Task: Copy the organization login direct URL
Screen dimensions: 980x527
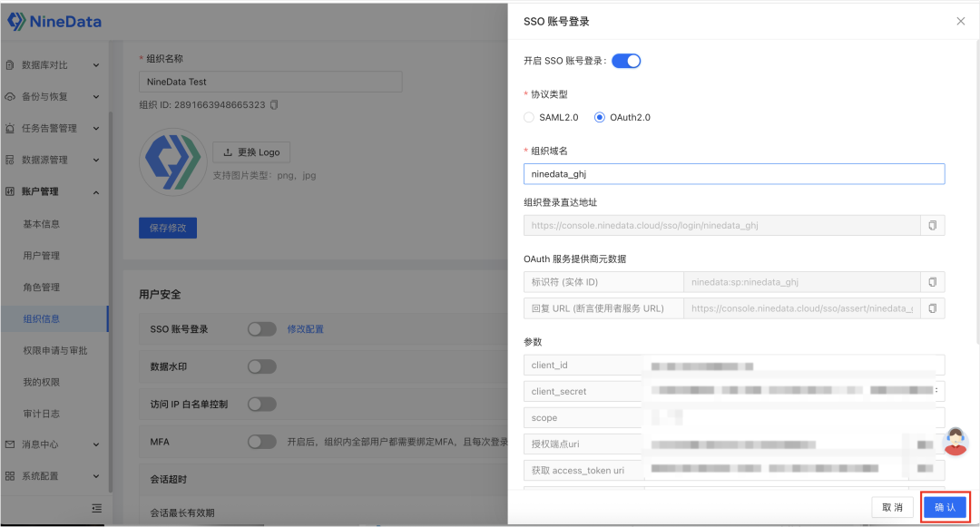Action: pos(932,225)
